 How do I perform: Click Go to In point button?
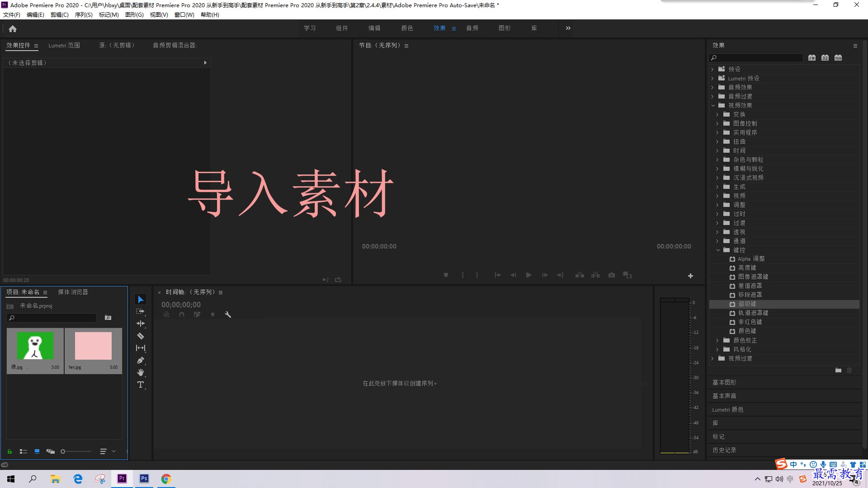click(x=497, y=275)
